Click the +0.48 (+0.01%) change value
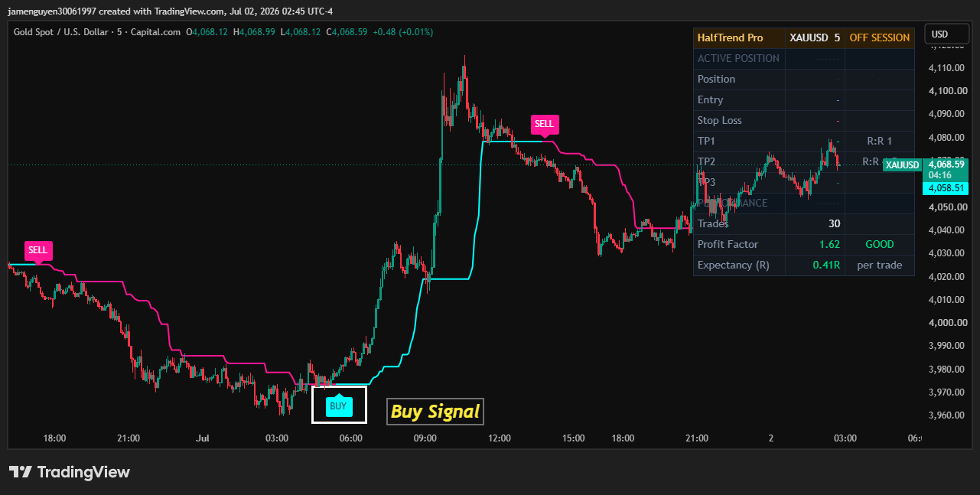 click(x=402, y=32)
